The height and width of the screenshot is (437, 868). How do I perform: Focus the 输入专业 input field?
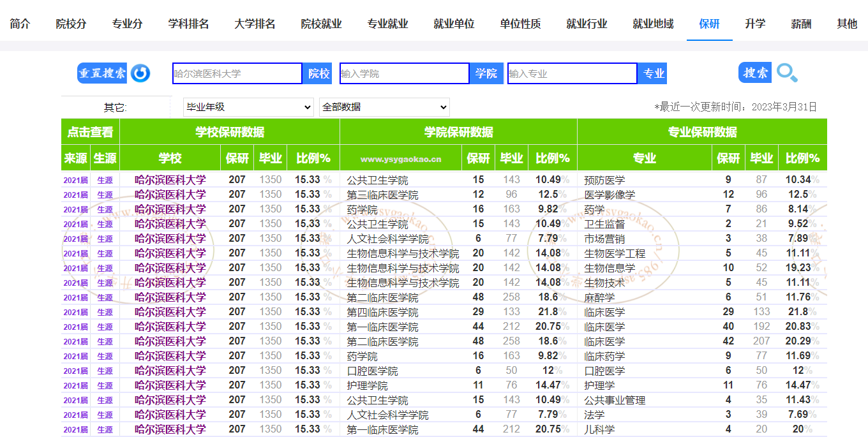[x=572, y=73]
